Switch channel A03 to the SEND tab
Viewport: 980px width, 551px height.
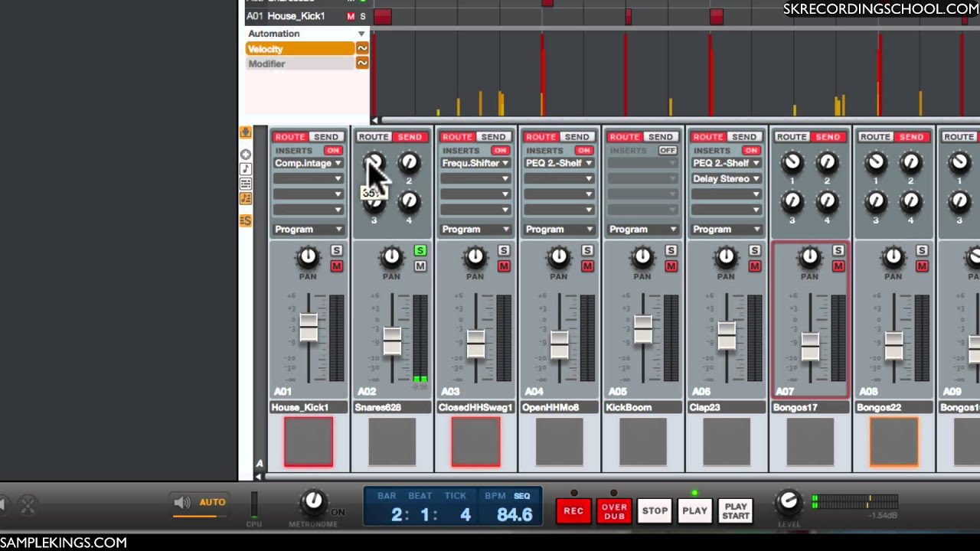click(493, 137)
